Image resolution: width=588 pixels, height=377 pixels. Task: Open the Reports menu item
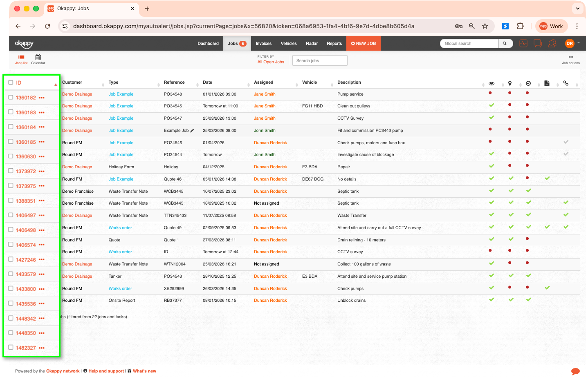click(x=334, y=44)
